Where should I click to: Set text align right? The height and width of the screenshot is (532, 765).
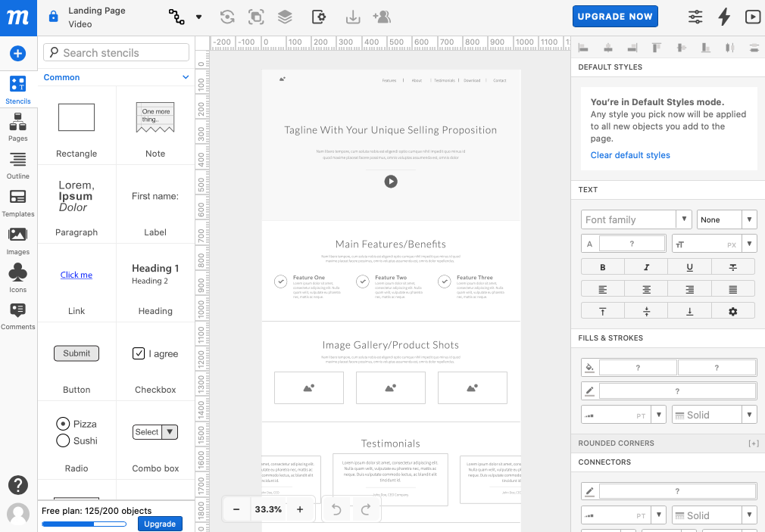(689, 290)
